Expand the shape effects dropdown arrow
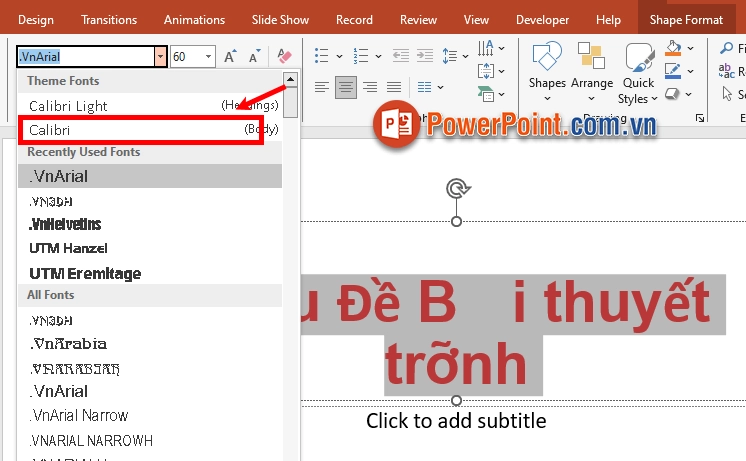The image size is (746, 461). pyautogui.click(x=688, y=94)
